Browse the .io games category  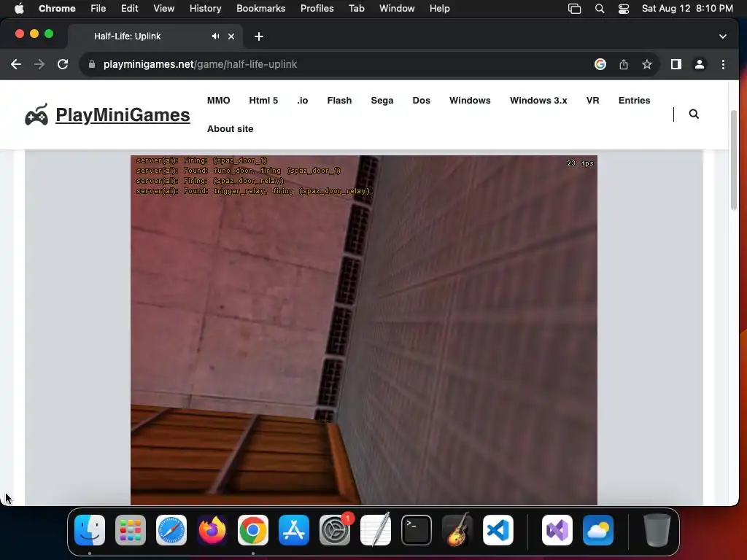[x=303, y=101]
